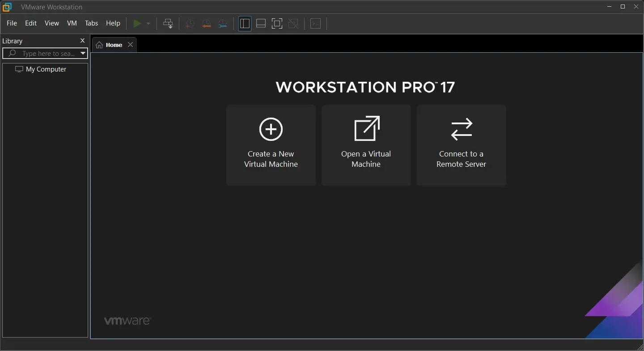Revert the virtual machine to its snapshot

206,23
